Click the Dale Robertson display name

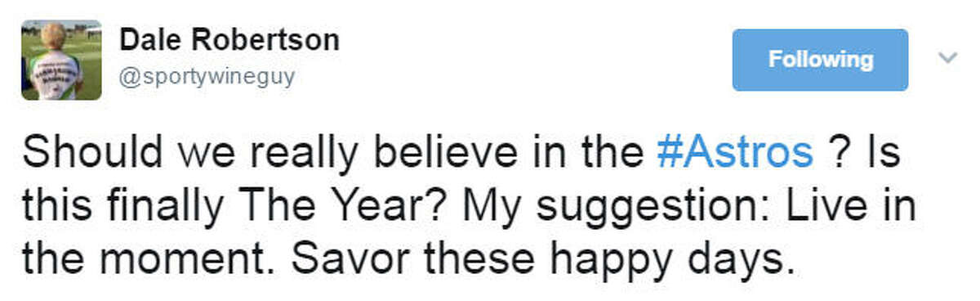pyautogui.click(x=229, y=41)
